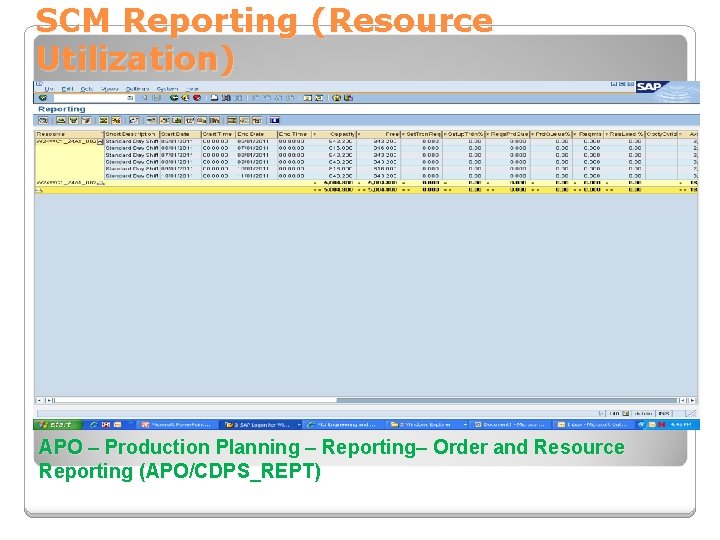The image size is (720, 540).
Task: Click the green Enter checkmark icon
Action: click(43, 98)
